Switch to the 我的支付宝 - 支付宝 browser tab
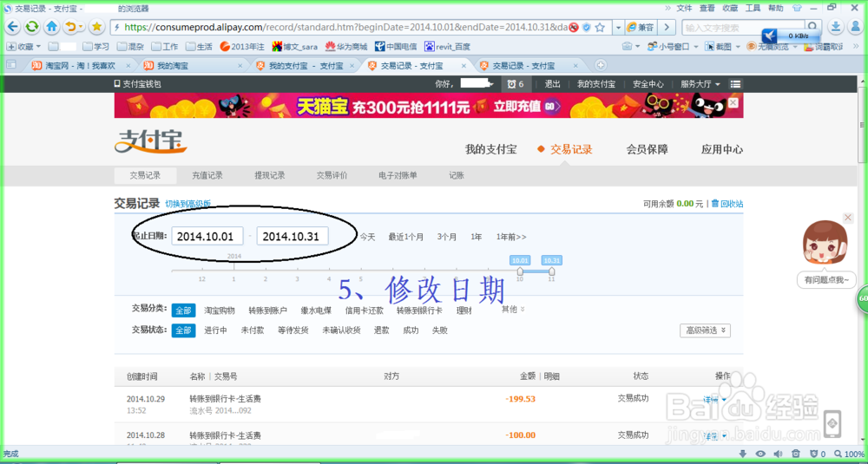Screen dimensions: 868x464 point(304,65)
